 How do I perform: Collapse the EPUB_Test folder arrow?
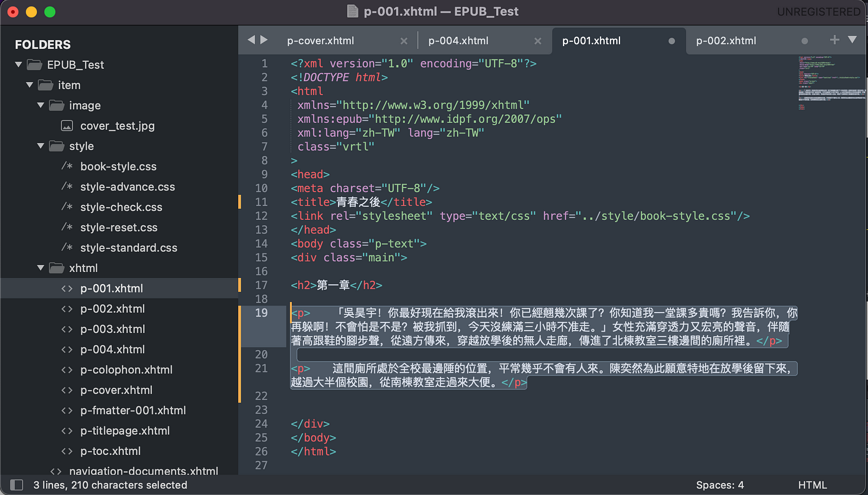(18, 65)
